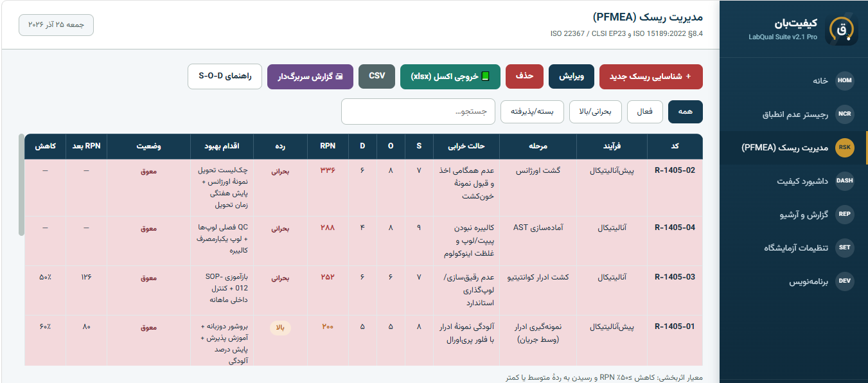Select the بحرانی/بالا filter tab

tap(596, 112)
